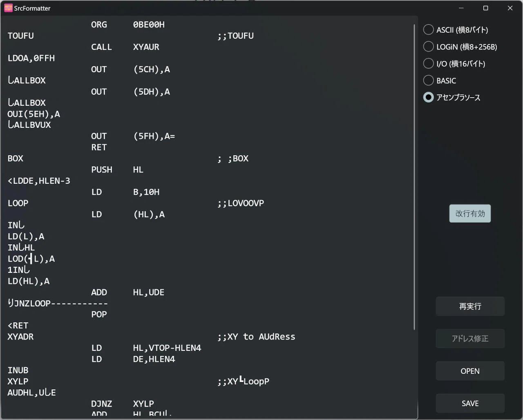
Task: Click the 'OUI(5EH),A' line
Action: pyautogui.click(x=34, y=114)
